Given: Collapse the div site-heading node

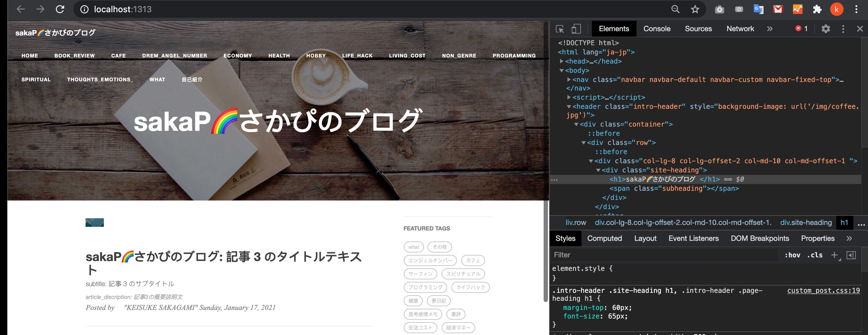Looking at the screenshot, I should click(x=598, y=170).
